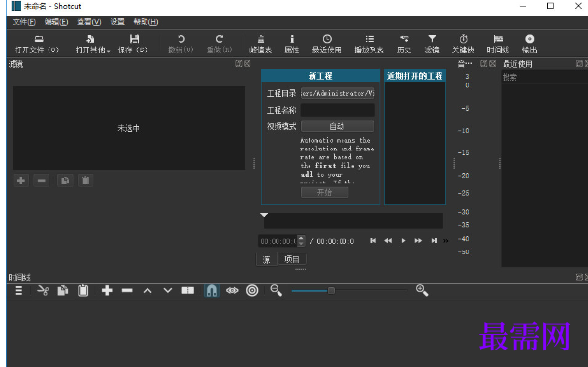Switch to the 源 source tab
This screenshot has width=588, height=367.
(267, 259)
